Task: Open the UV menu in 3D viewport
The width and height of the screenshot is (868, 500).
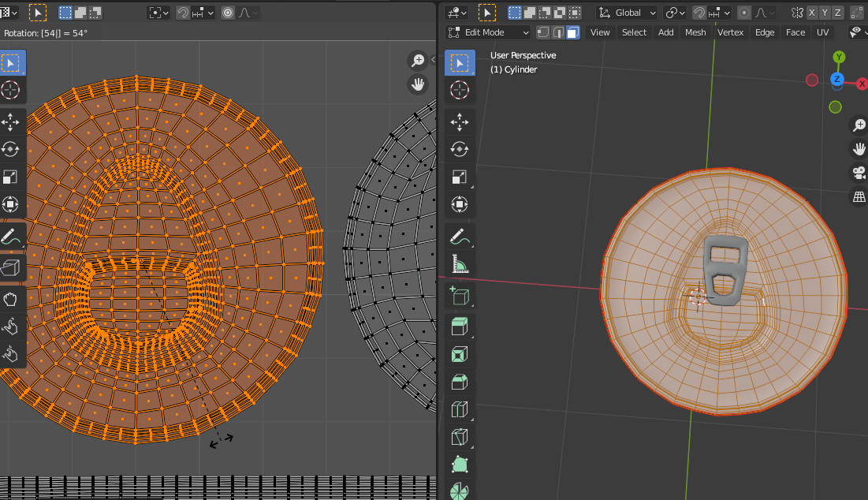Action: 822,32
